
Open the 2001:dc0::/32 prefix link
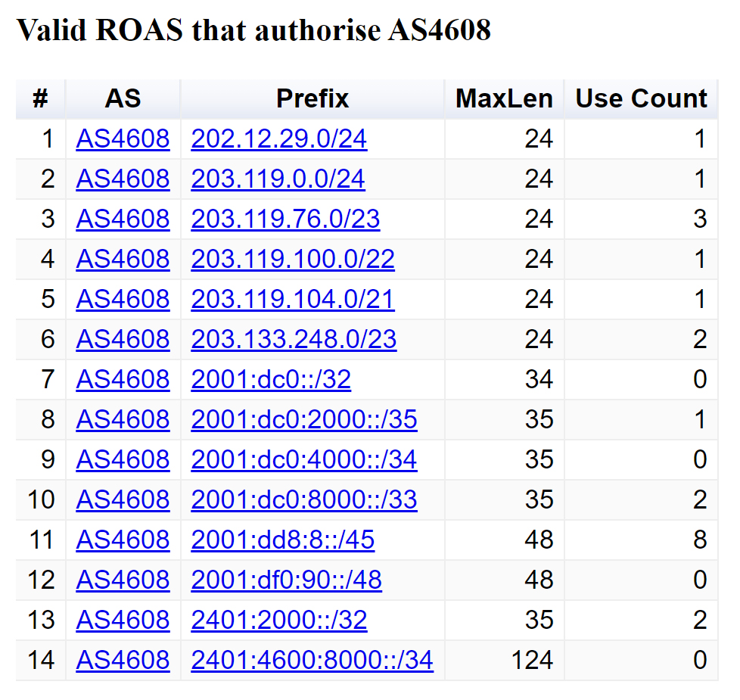(270, 379)
